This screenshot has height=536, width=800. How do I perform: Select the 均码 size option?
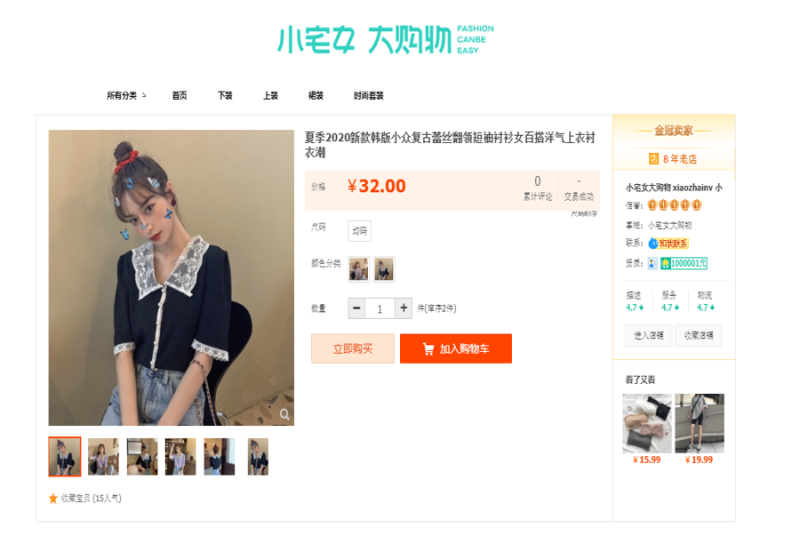pos(359,231)
